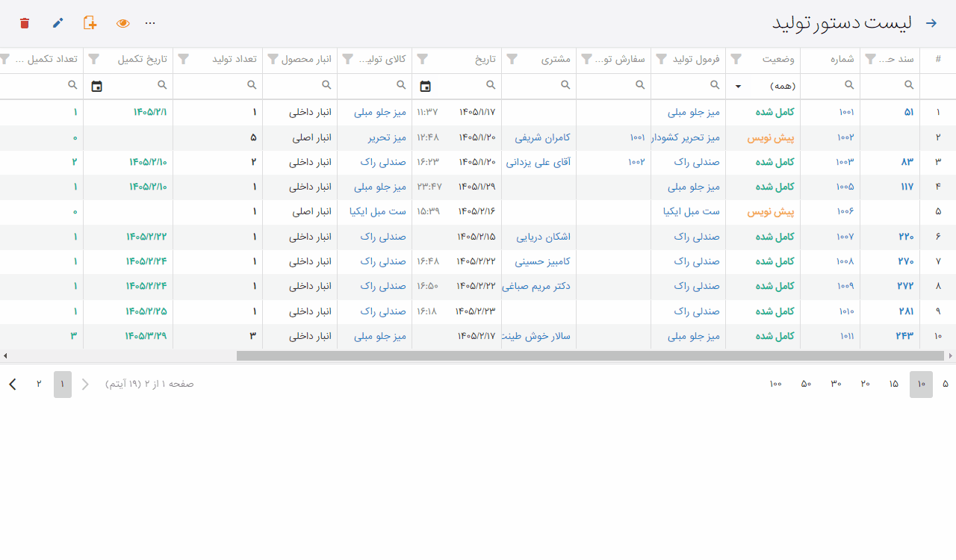Sort by the # column header
This screenshot has height=560, width=956.
click(938, 59)
